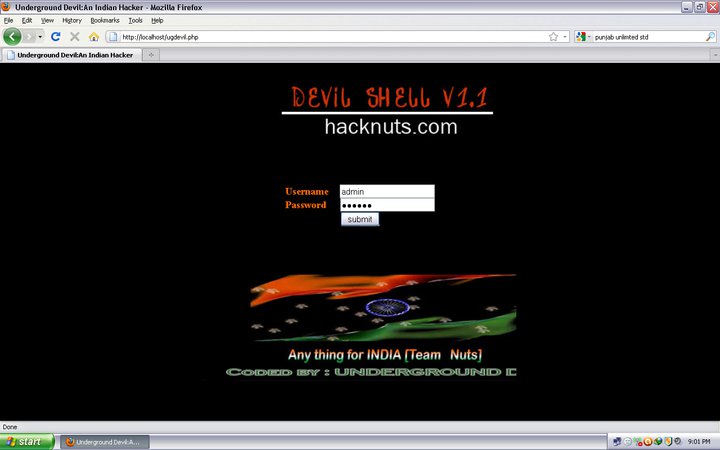The height and width of the screenshot is (450, 720).
Task: Expand the address bar history dropdown
Action: [x=565, y=37]
